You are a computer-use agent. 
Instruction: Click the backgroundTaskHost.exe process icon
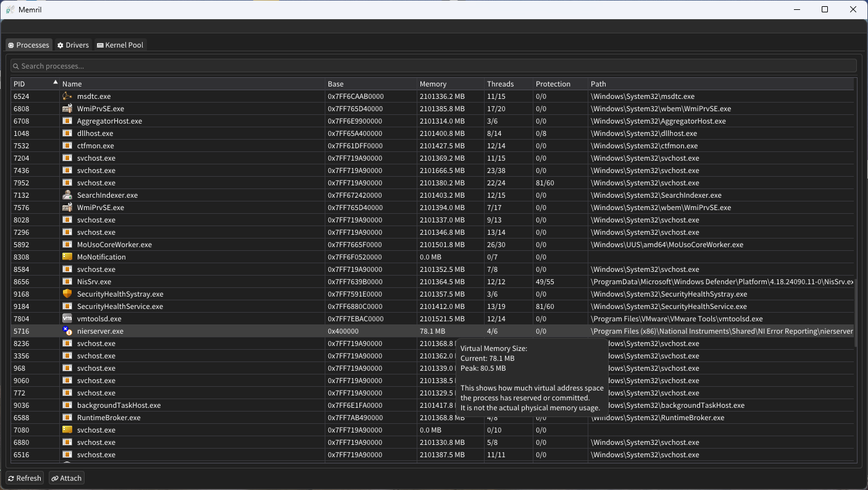click(67, 405)
